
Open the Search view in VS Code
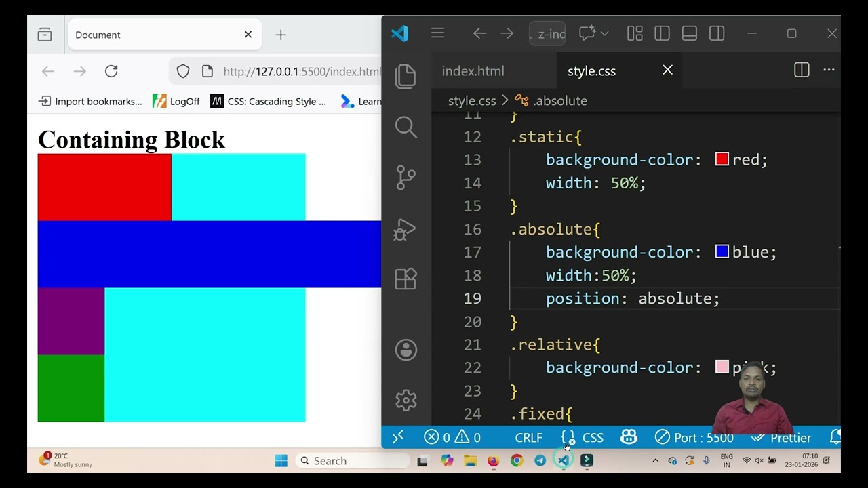[x=406, y=127]
